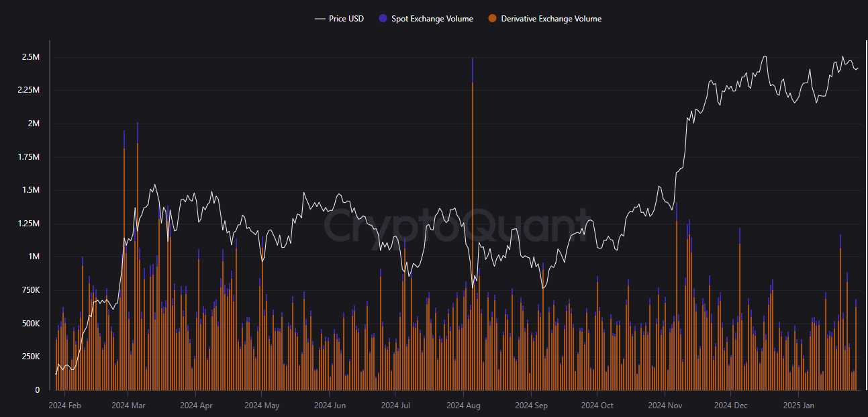Toggle the Price USD legend entry
This screenshot has height=417, width=868.
click(339, 19)
